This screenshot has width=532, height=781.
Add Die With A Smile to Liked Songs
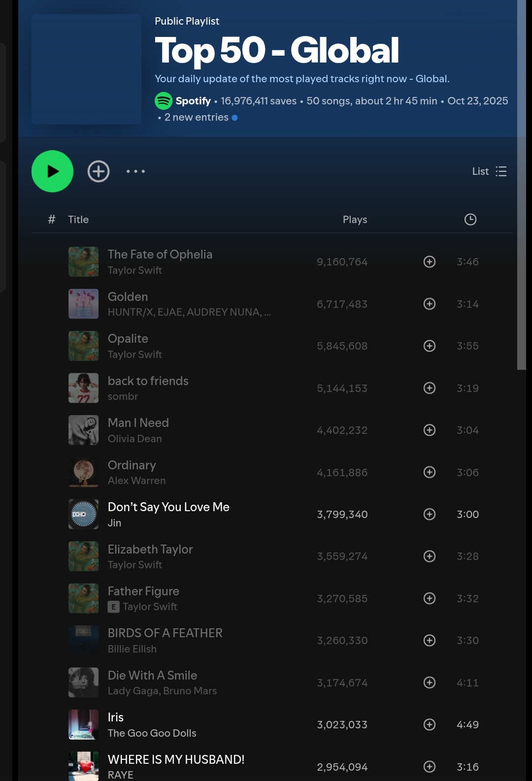[430, 683]
